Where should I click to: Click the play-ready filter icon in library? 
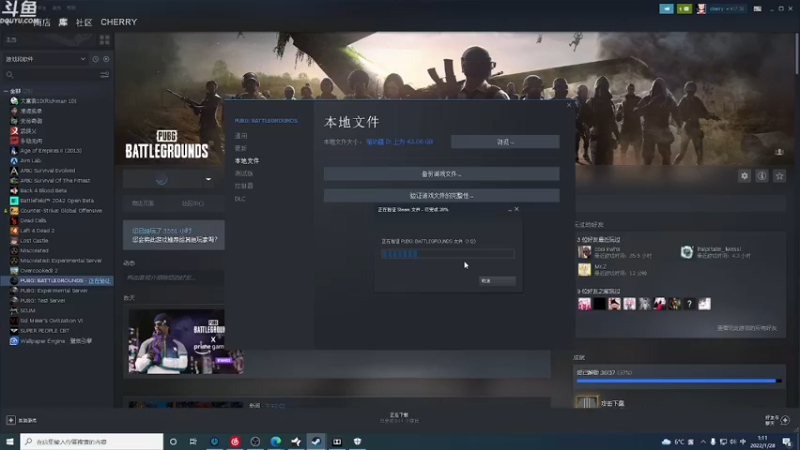tap(106, 59)
